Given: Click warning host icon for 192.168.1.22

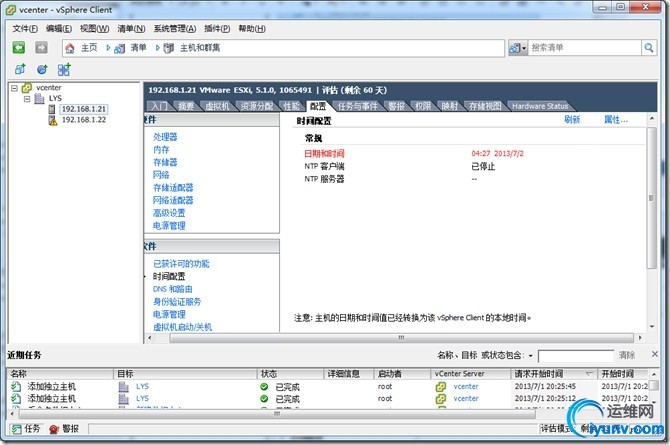Looking at the screenshot, I should coord(53,120).
